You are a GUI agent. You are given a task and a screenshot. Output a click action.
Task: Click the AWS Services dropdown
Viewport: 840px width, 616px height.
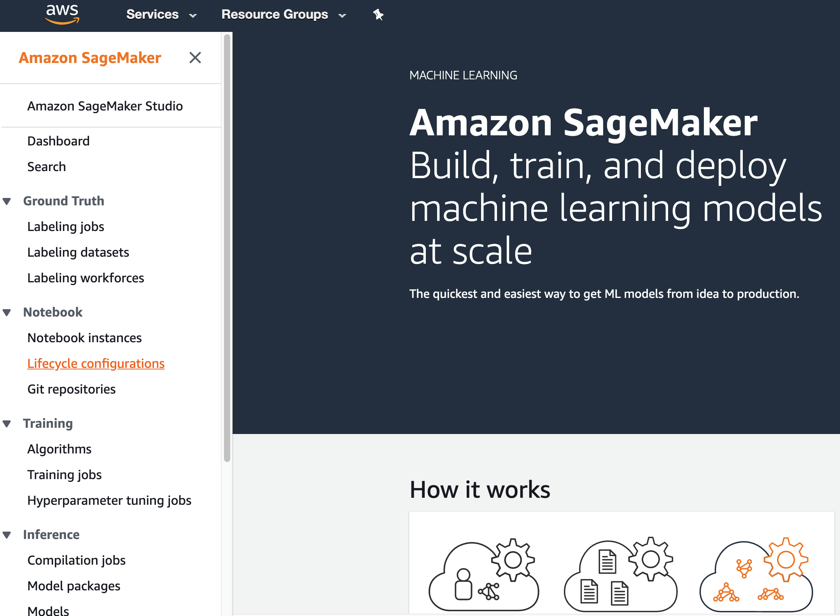(x=160, y=15)
